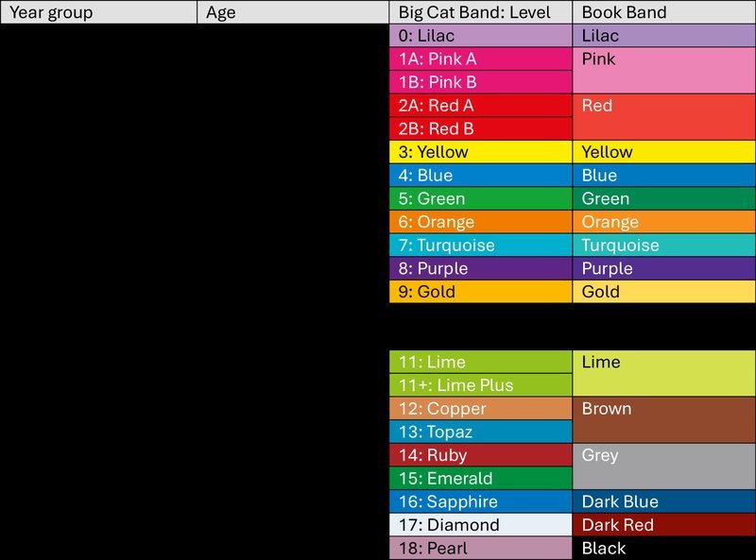Select the Dark Blue book band cell
756x560 pixels.
tap(664, 501)
